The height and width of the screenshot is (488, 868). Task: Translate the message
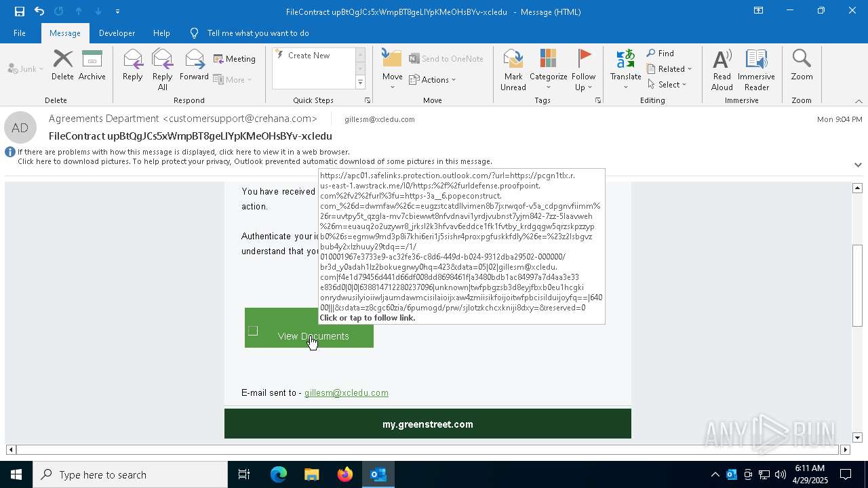click(x=625, y=70)
